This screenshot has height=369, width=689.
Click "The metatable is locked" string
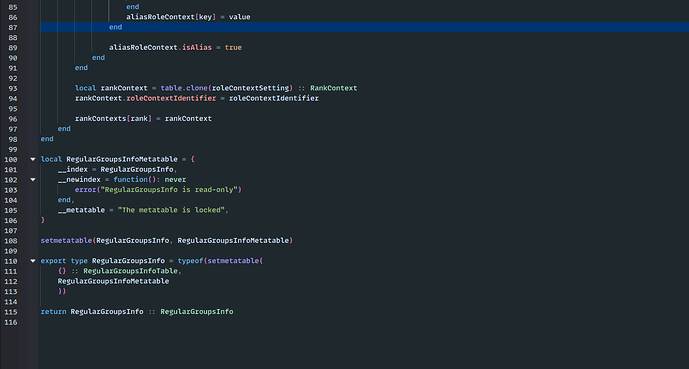171,210
